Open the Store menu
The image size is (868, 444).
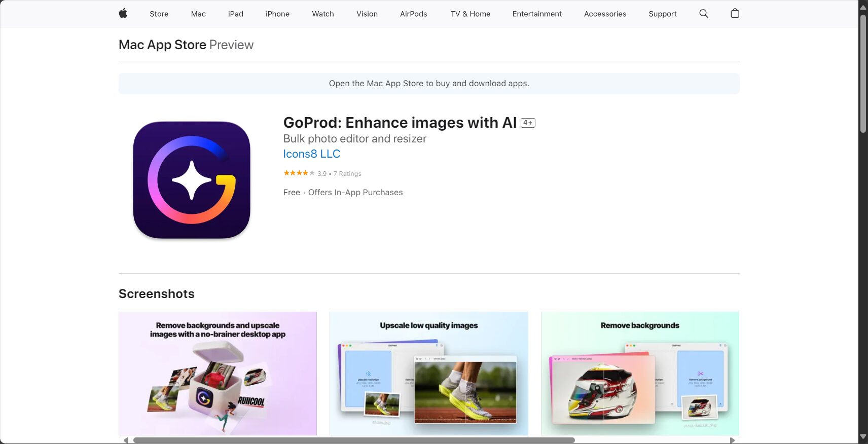(159, 14)
